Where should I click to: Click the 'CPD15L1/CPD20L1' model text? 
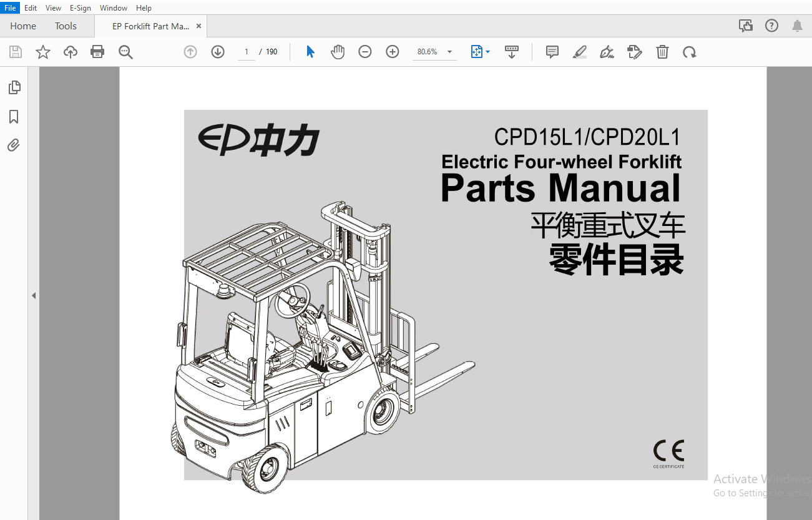click(x=587, y=137)
